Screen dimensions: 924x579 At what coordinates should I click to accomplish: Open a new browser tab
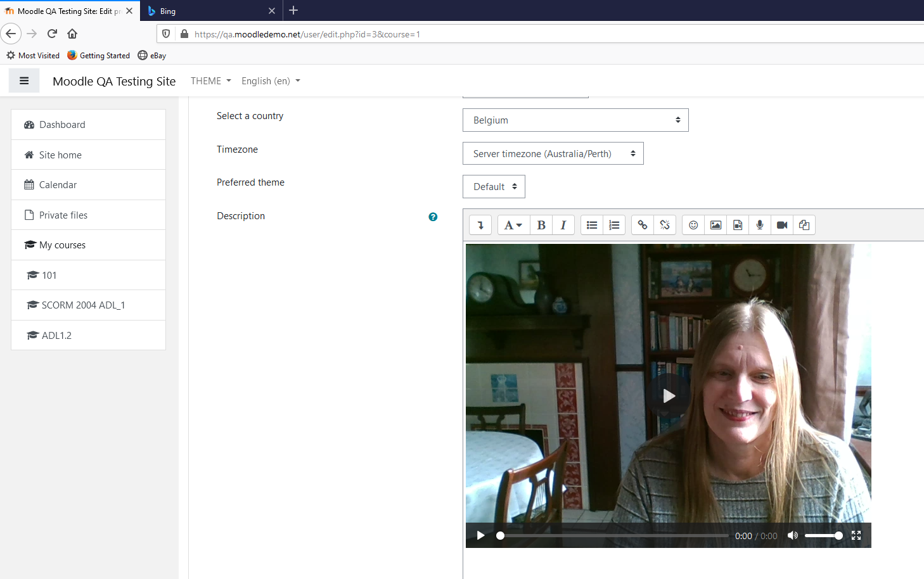pyautogui.click(x=293, y=10)
